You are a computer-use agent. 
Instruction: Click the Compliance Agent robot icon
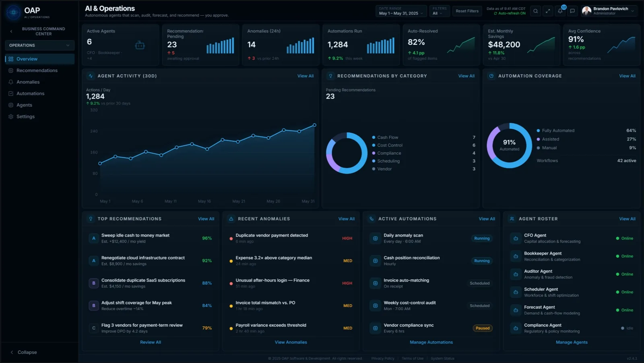coord(516,328)
